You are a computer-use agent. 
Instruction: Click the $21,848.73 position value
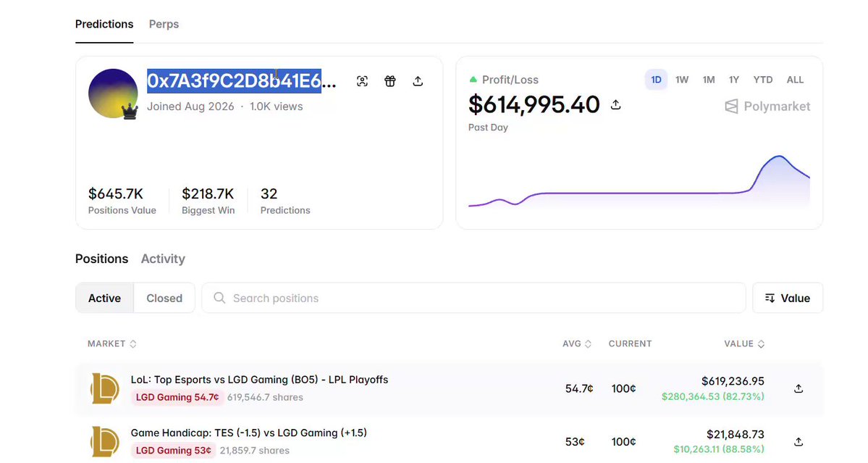pyautogui.click(x=735, y=434)
